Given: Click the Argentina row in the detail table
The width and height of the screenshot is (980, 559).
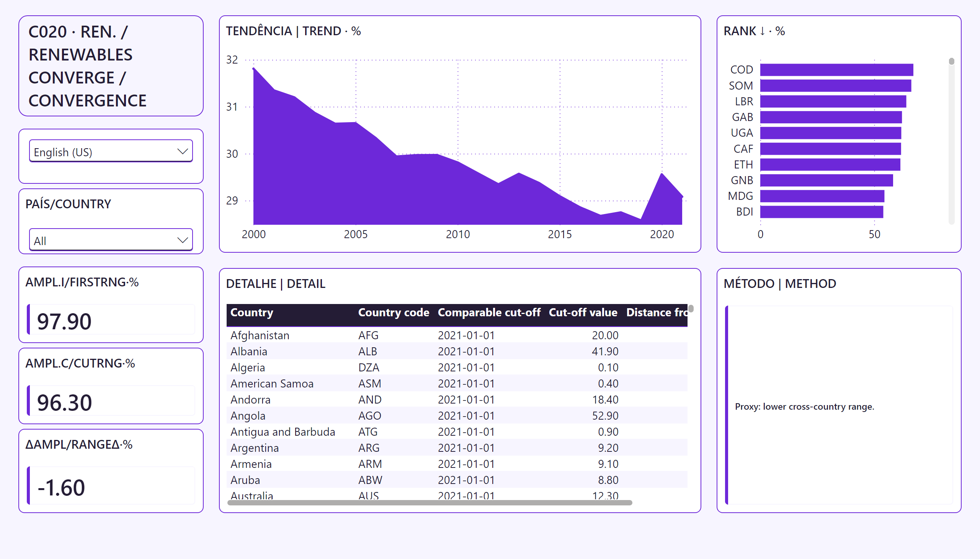Looking at the screenshot, I should pyautogui.click(x=457, y=448).
